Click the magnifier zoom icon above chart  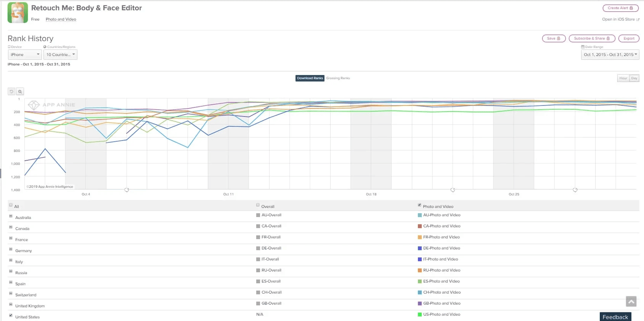click(x=20, y=92)
